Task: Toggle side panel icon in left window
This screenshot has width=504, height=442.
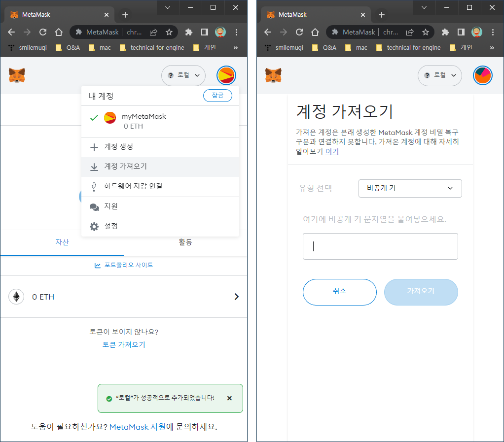Action: (205, 32)
